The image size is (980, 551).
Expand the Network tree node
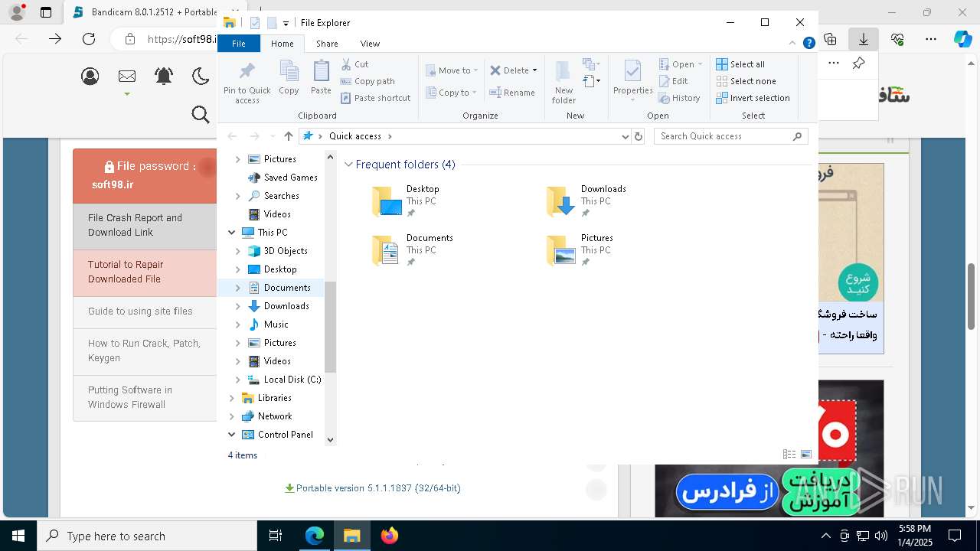(x=231, y=416)
